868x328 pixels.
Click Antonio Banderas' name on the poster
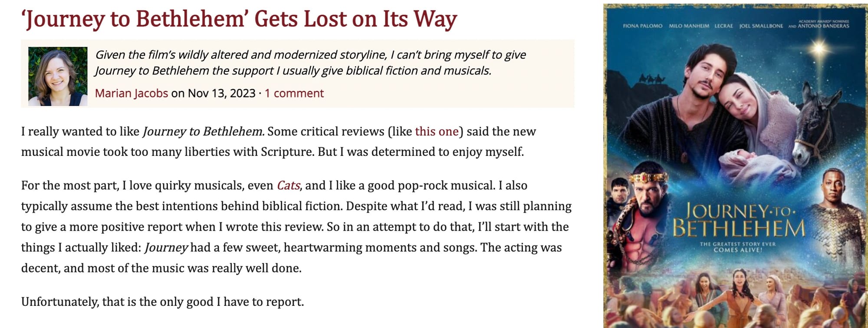[x=823, y=26]
